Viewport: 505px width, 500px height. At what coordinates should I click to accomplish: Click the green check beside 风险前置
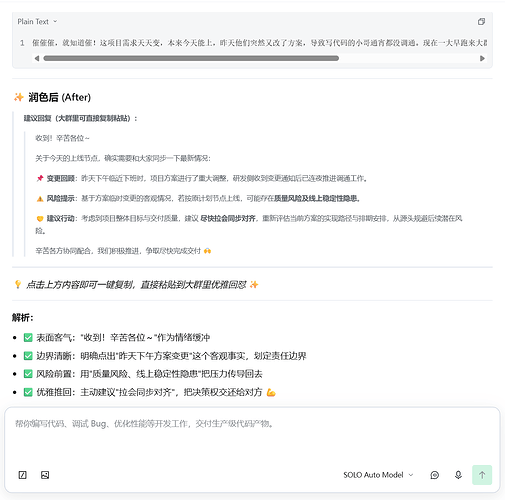click(28, 374)
